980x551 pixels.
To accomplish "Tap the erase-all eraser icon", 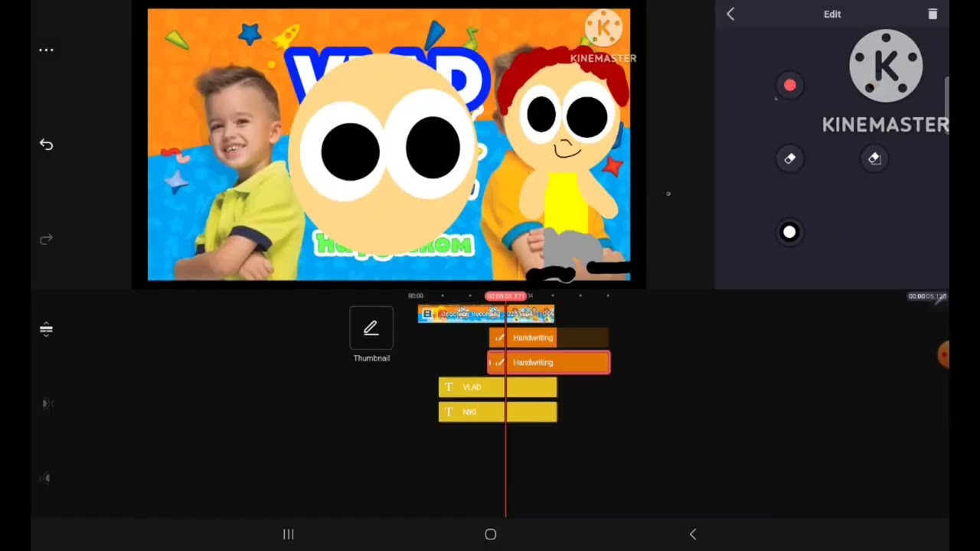I will pos(874,158).
